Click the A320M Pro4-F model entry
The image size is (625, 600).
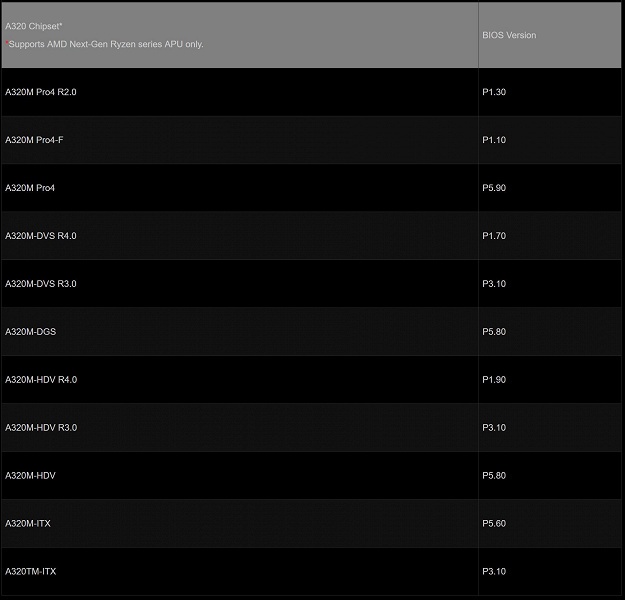click(34, 140)
